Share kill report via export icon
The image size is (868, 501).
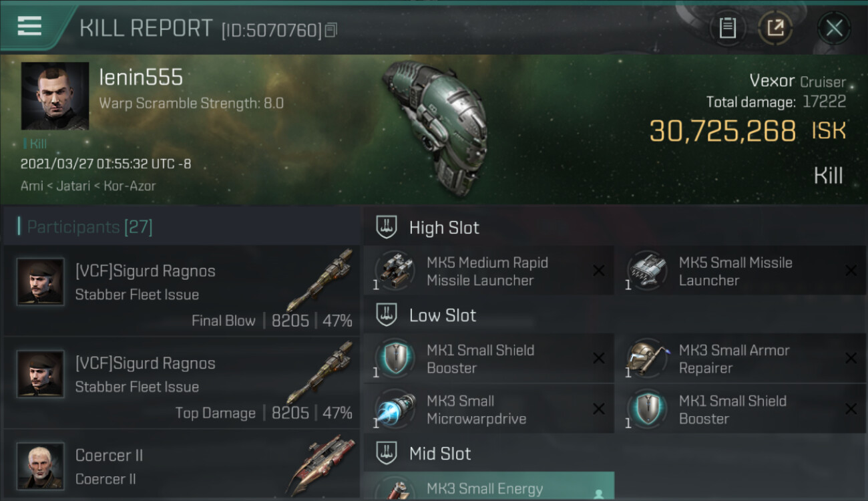[775, 28]
